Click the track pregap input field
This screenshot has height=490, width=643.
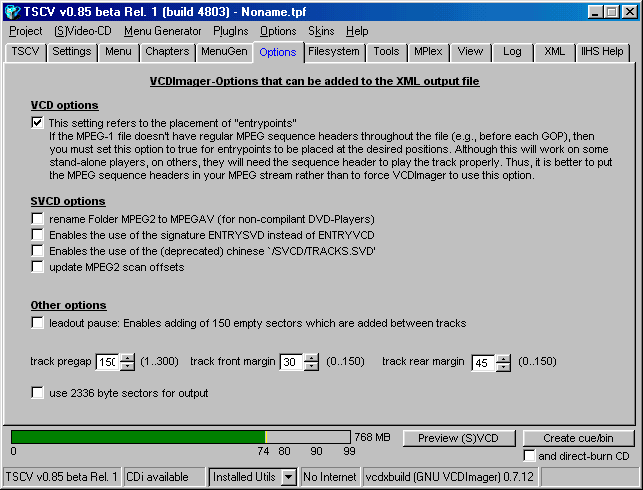pos(106,362)
